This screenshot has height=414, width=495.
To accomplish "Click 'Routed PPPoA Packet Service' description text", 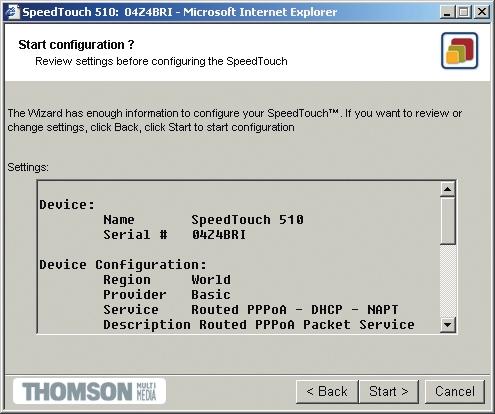I will (x=307, y=325).
